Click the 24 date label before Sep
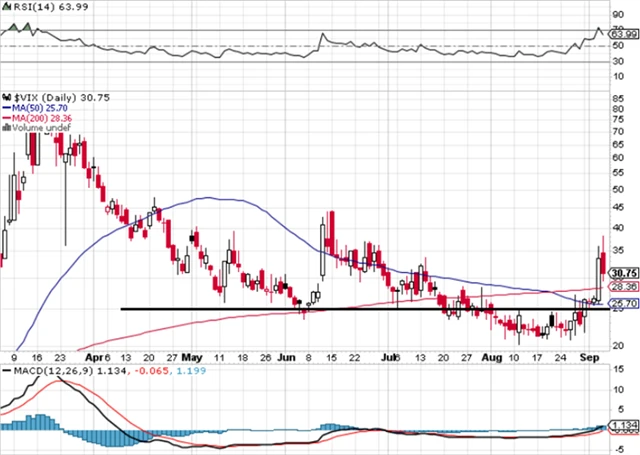The height and width of the screenshot is (455, 640). coord(561,358)
